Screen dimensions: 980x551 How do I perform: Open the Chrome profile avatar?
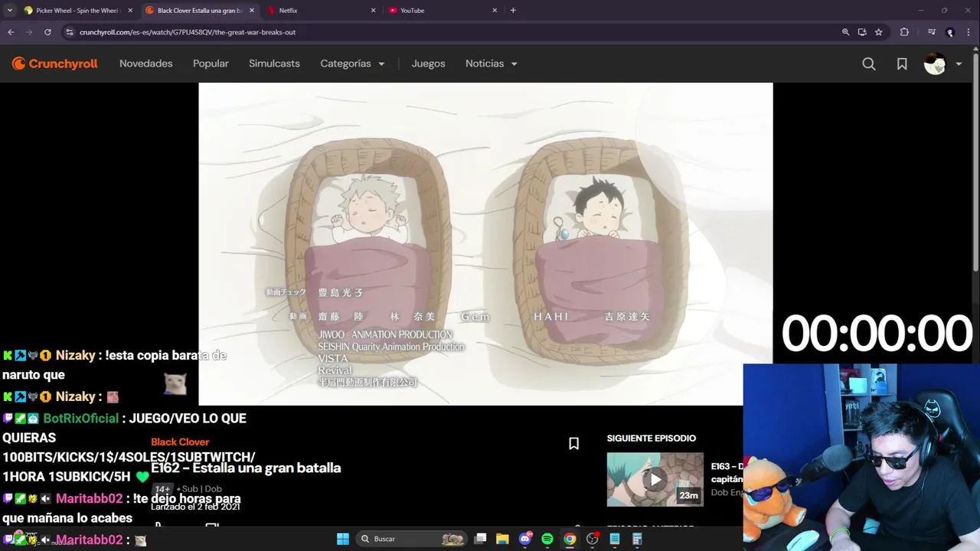click(x=950, y=32)
